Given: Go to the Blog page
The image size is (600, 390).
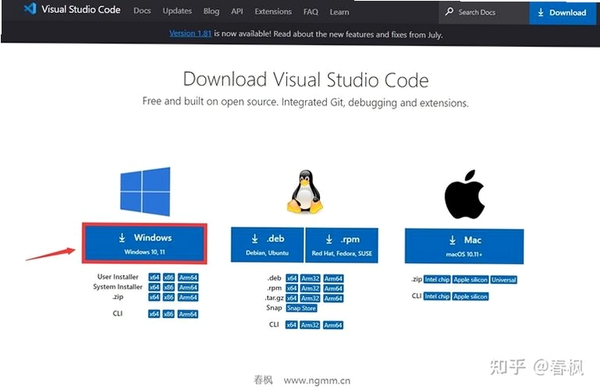Looking at the screenshot, I should click(211, 11).
